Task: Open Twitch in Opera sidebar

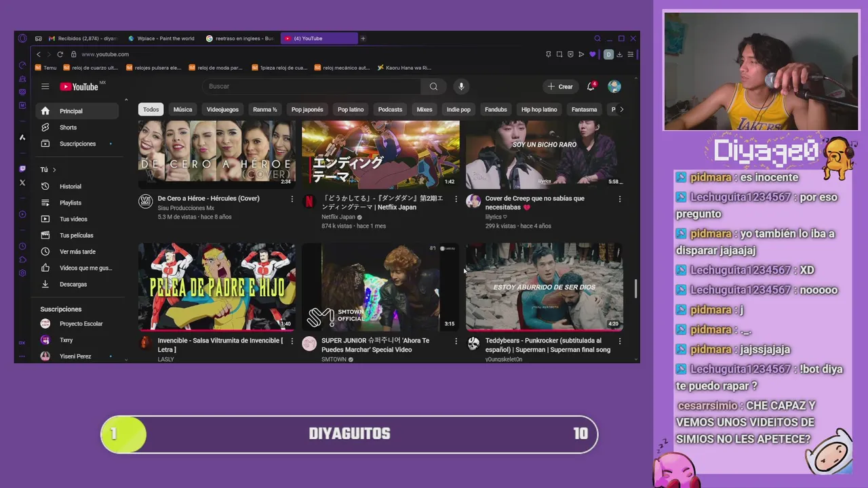Action: (22, 169)
